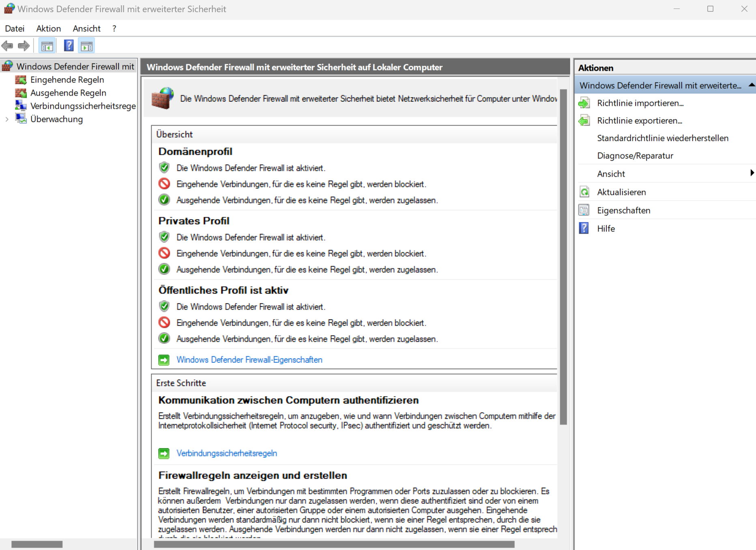Open the Aktion menu
Screen dimensions: 756x550
[49, 28]
